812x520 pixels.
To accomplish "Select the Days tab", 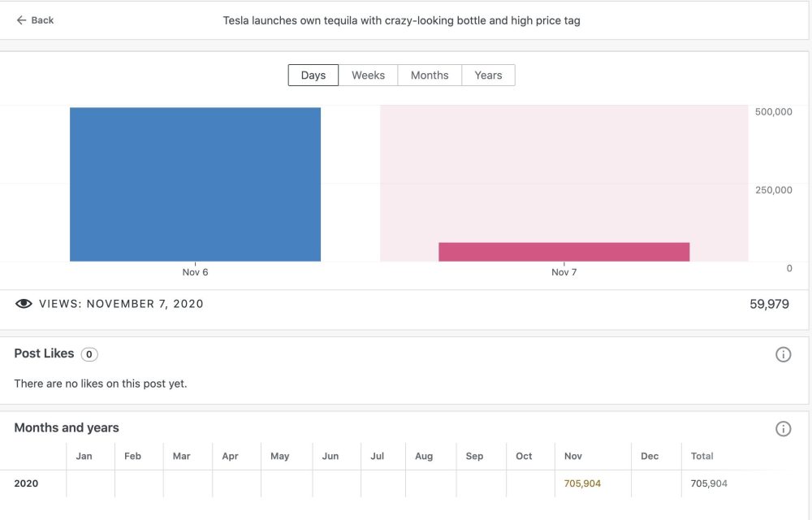I will click(313, 75).
